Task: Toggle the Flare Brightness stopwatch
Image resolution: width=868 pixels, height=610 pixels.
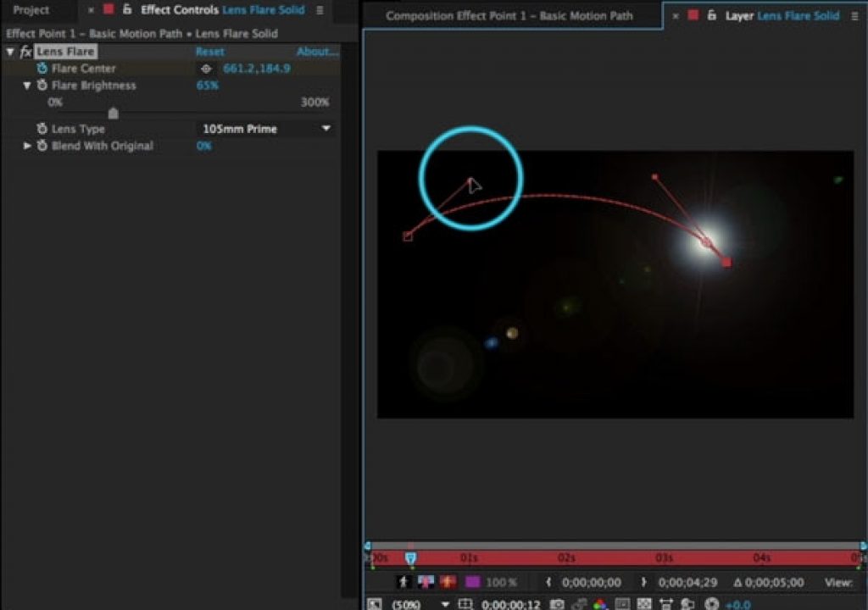Action: [x=42, y=86]
